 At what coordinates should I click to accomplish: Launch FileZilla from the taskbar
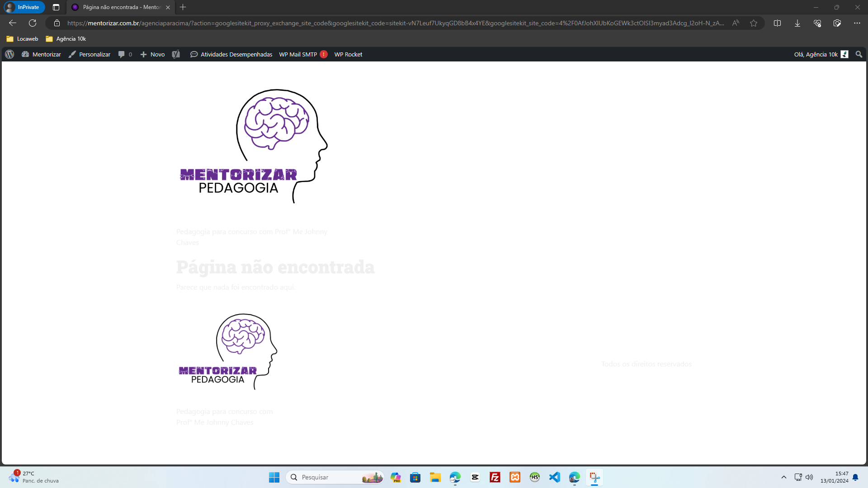click(x=495, y=477)
